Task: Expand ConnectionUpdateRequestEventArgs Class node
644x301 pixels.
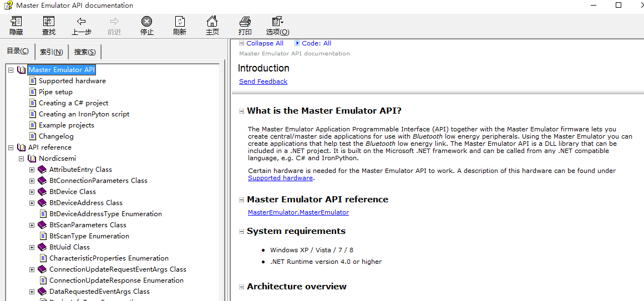Action: point(32,269)
